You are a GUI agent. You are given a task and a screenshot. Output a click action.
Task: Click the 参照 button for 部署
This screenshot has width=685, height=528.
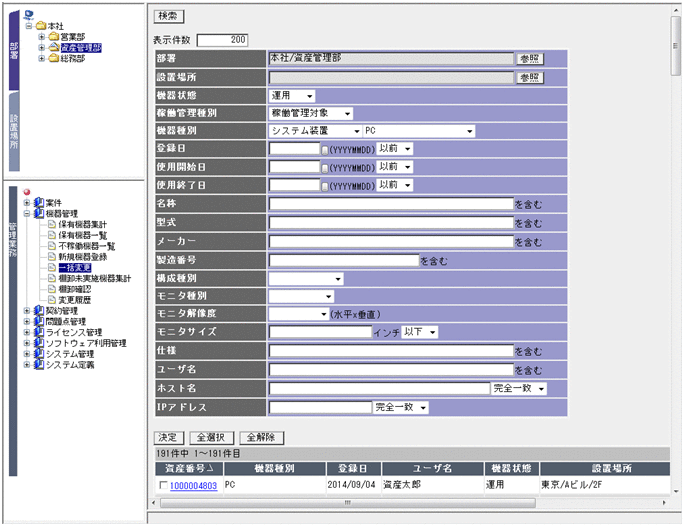pyautogui.click(x=530, y=59)
